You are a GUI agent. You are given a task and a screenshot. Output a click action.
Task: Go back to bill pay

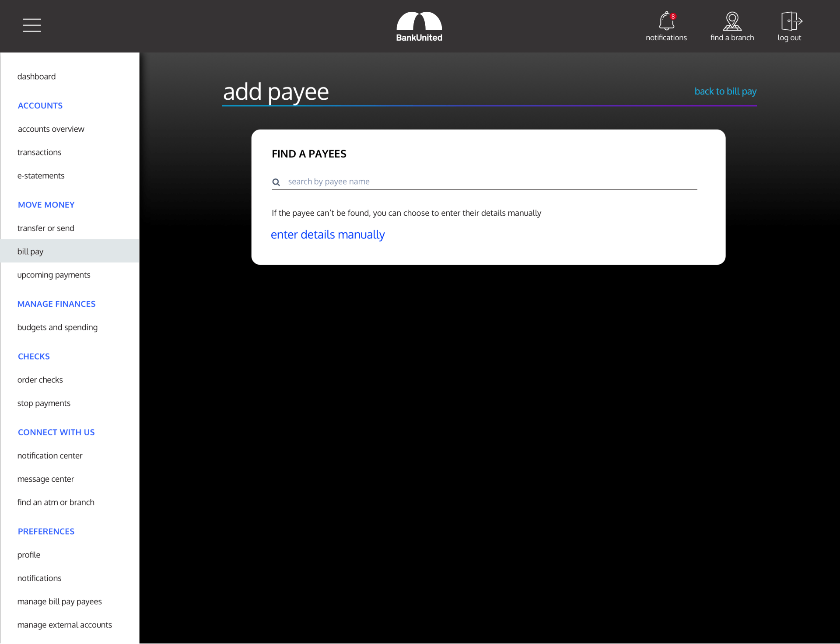click(x=725, y=91)
